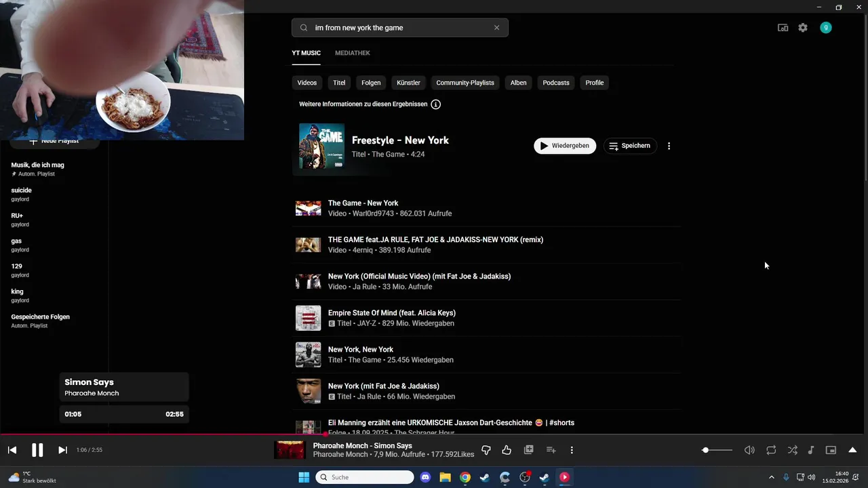
Task: Open the RU+ playlist
Action: (x=54, y=220)
